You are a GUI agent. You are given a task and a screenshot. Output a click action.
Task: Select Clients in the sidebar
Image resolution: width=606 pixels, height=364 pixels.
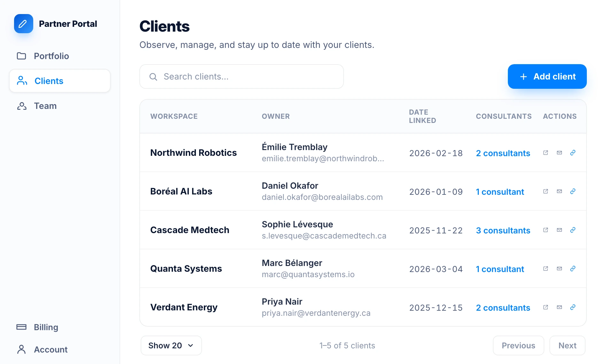60,81
